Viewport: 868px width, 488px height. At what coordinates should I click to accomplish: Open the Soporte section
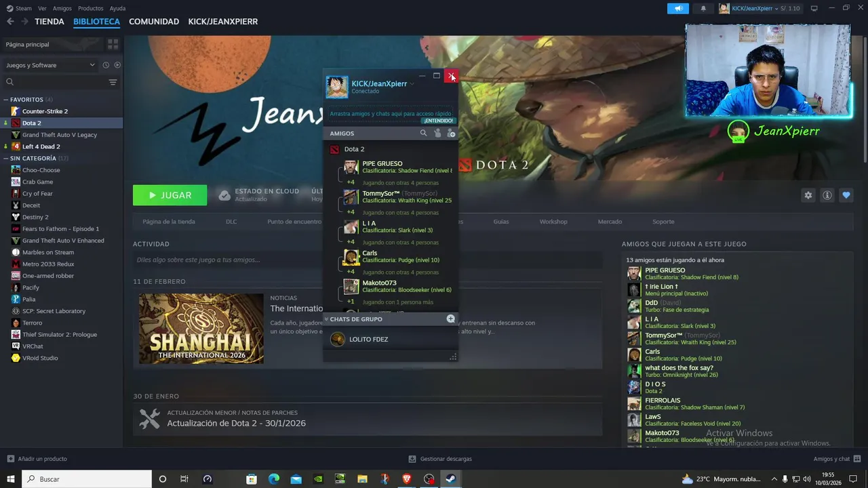pyautogui.click(x=663, y=222)
